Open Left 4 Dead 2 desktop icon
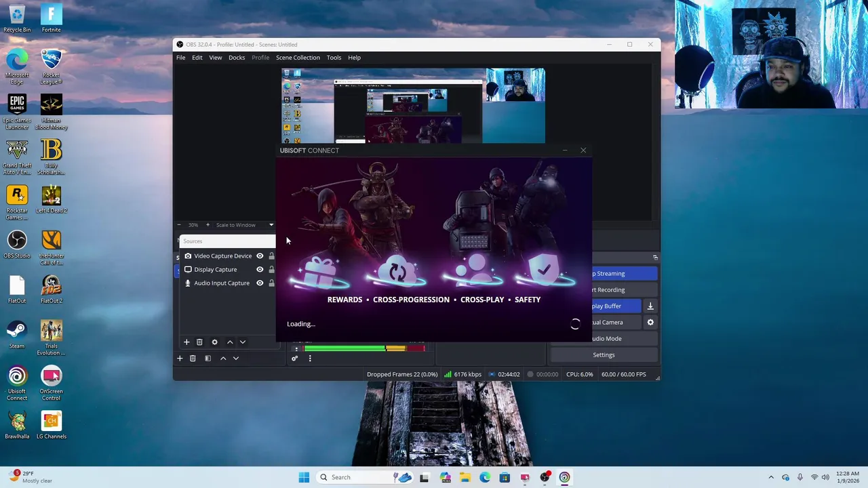This screenshot has width=868, height=488. [x=51, y=200]
